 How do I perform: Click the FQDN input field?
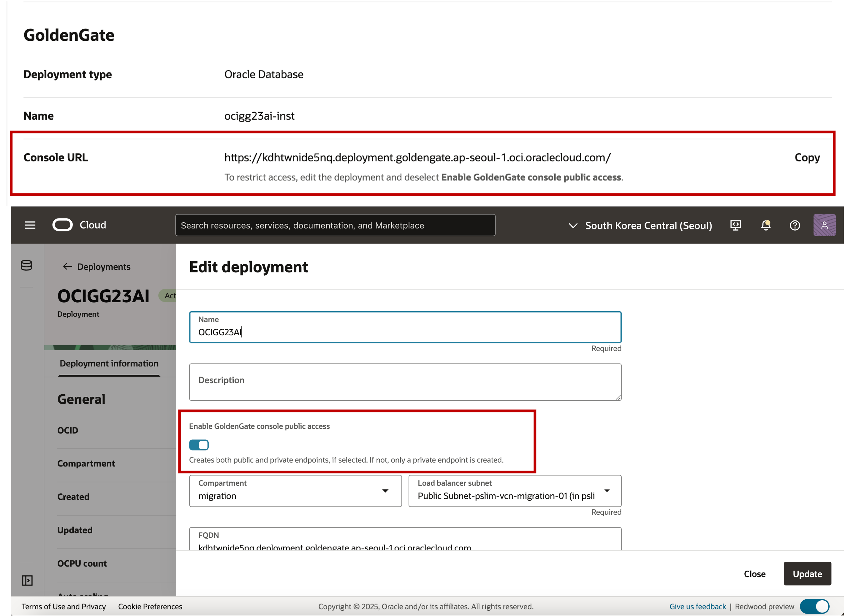coord(406,539)
